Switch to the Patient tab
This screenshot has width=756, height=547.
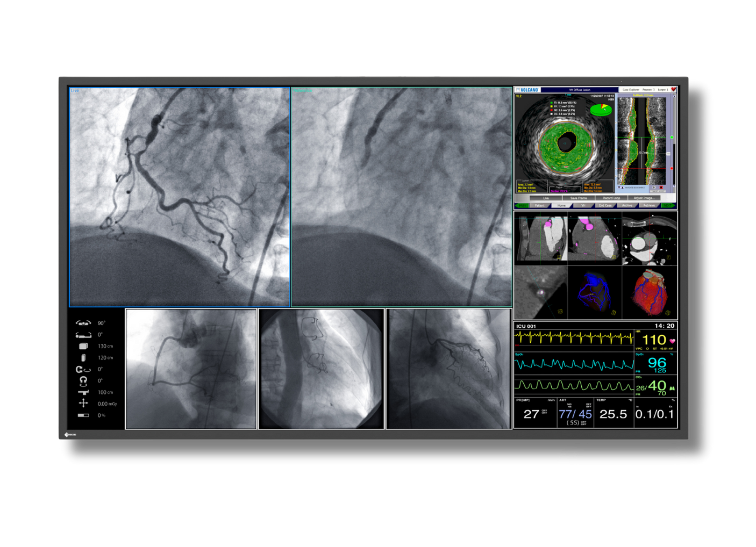(x=539, y=205)
